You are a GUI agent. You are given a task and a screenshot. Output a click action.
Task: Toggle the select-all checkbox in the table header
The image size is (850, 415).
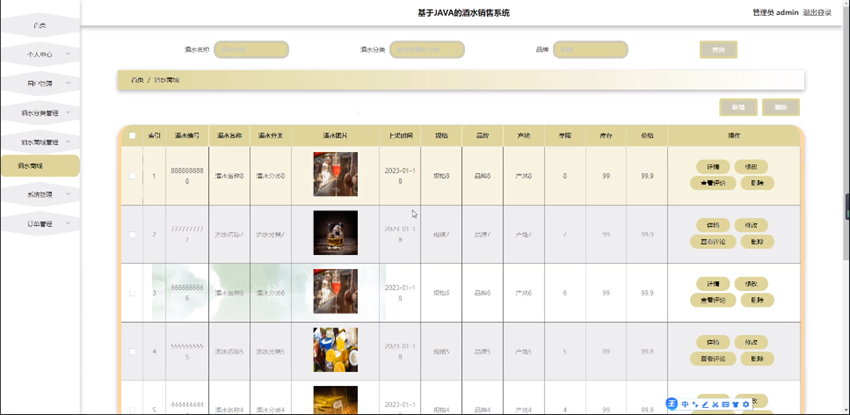(x=132, y=136)
